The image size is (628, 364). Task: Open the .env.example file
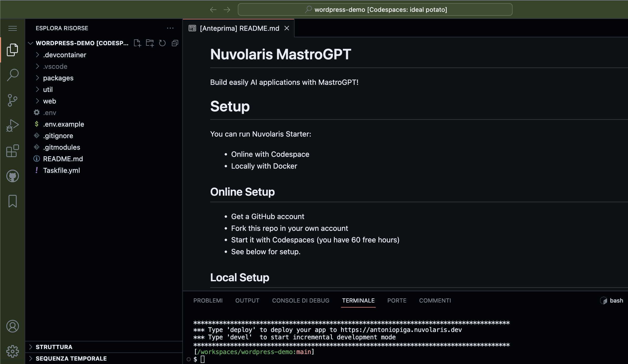(x=104, y=124)
